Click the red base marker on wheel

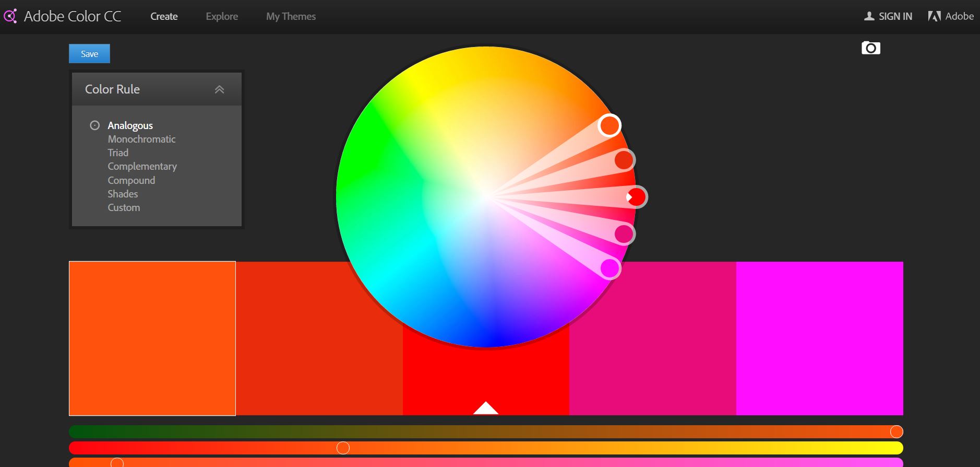[x=637, y=197]
